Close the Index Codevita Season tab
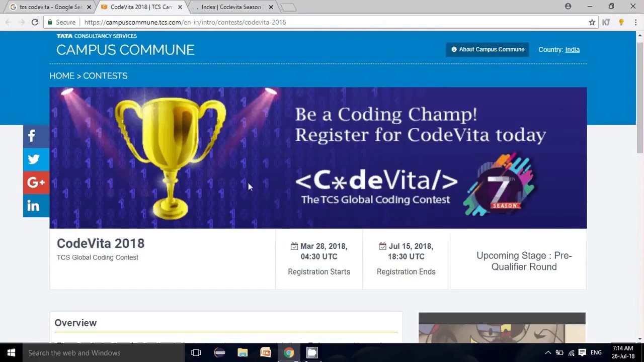Viewport: 644px width, 362px height. (271, 7)
